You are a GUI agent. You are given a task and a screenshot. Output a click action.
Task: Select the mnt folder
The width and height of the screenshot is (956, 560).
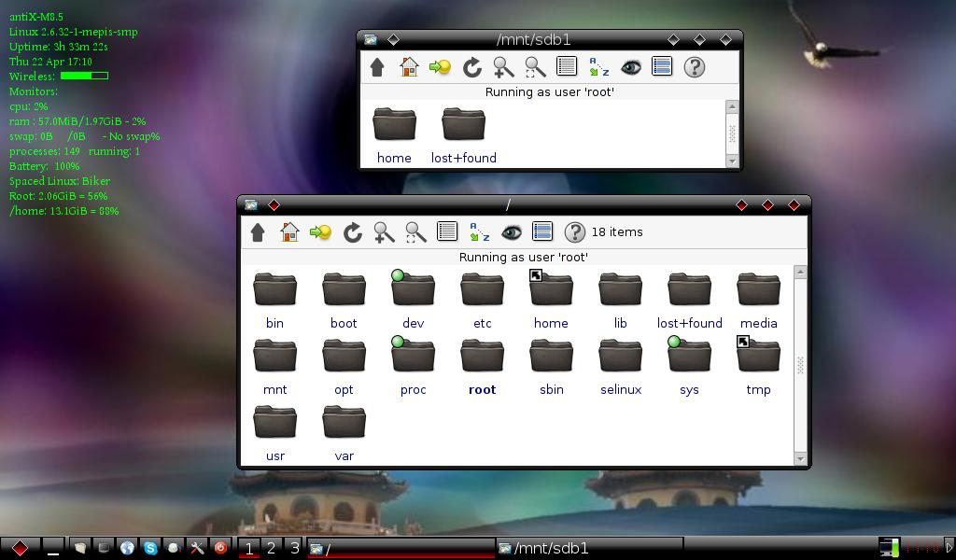point(275,366)
